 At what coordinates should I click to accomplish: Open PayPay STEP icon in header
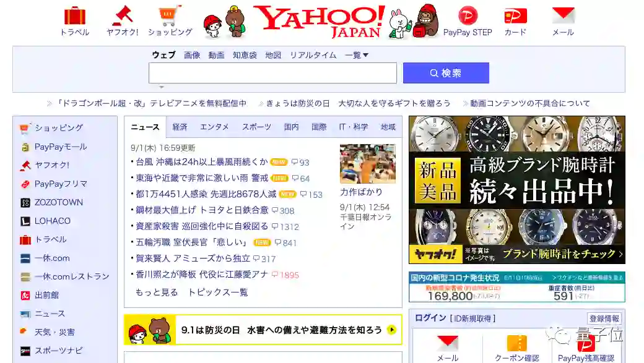(x=468, y=17)
